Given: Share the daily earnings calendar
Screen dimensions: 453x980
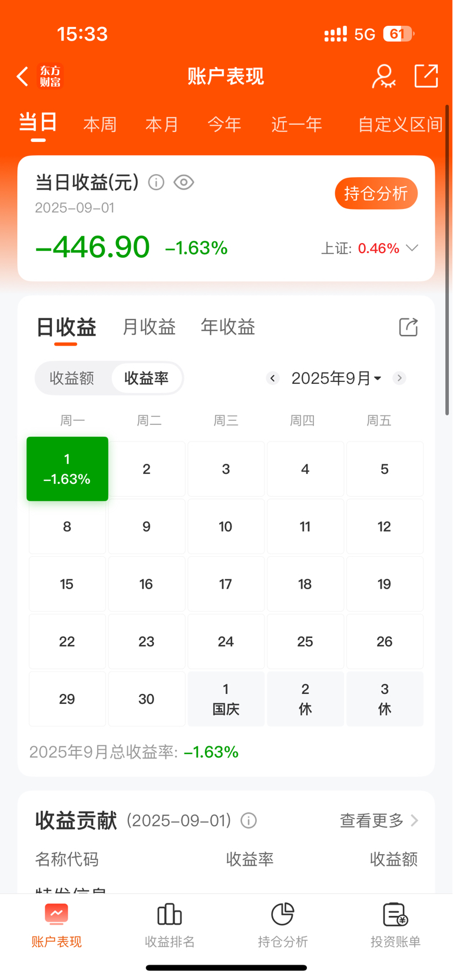Looking at the screenshot, I should click(408, 327).
